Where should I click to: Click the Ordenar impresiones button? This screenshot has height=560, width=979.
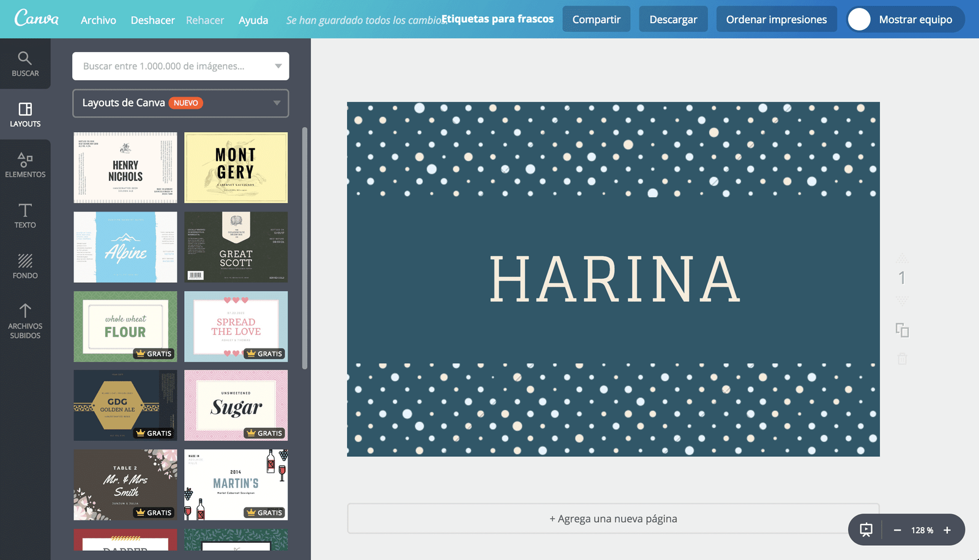[x=776, y=19]
